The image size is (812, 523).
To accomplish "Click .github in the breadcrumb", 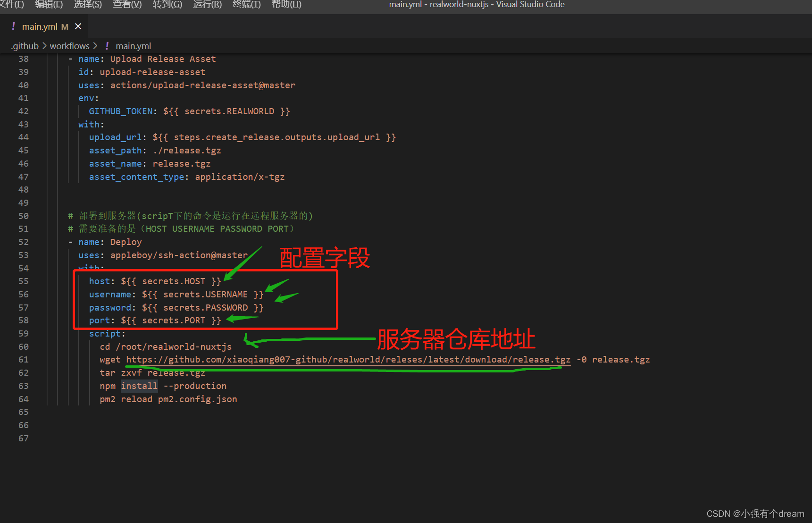I will pos(25,46).
